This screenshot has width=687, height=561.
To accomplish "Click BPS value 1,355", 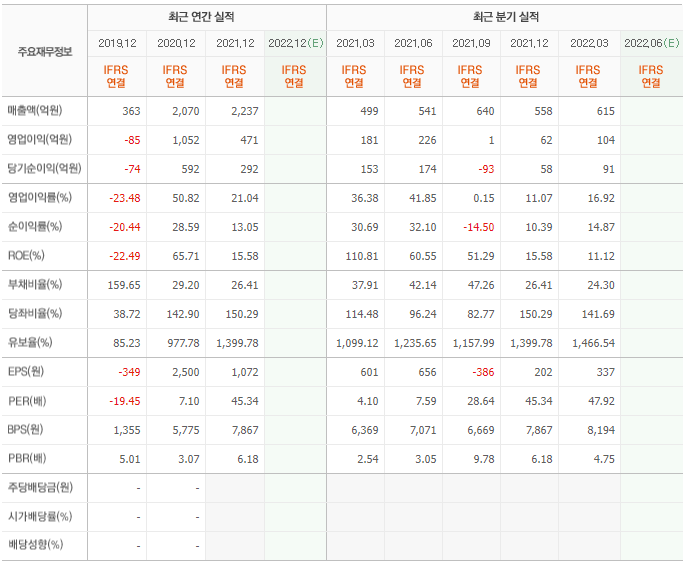I will point(127,430).
